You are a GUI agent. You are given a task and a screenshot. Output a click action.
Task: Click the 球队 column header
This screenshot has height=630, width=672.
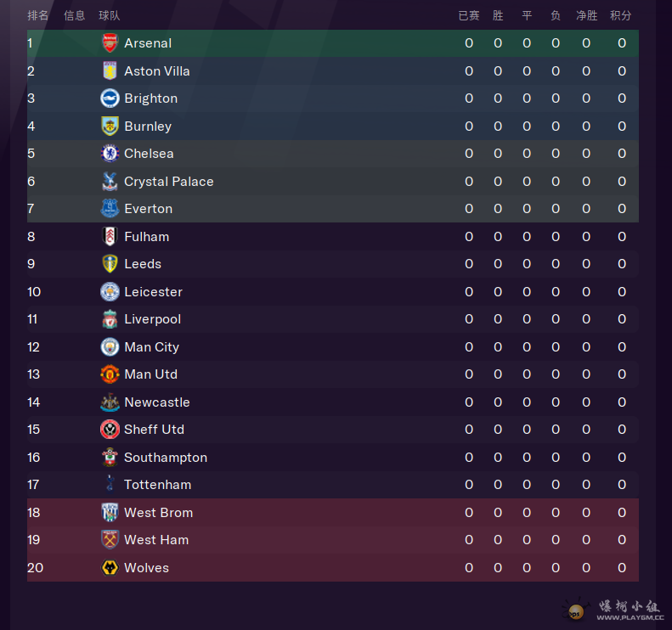[110, 16]
